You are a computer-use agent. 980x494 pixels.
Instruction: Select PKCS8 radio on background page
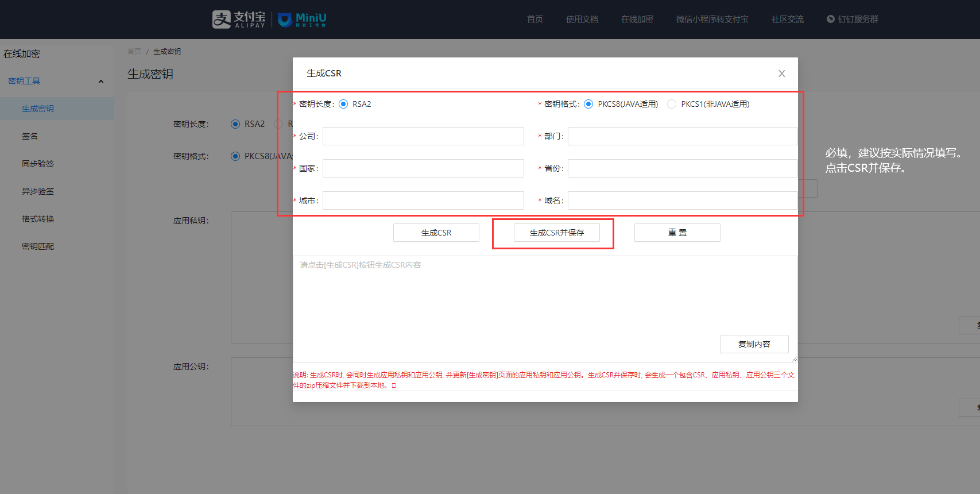[235, 156]
